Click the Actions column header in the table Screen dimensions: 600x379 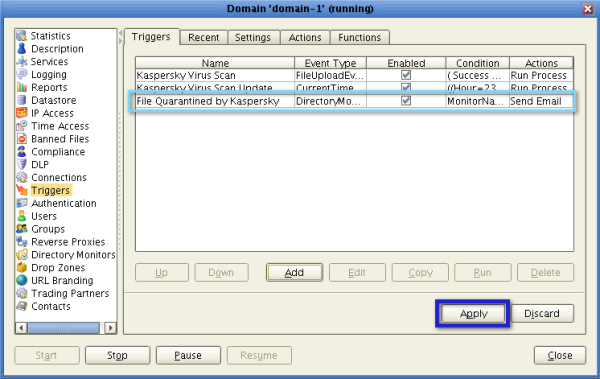click(x=541, y=63)
